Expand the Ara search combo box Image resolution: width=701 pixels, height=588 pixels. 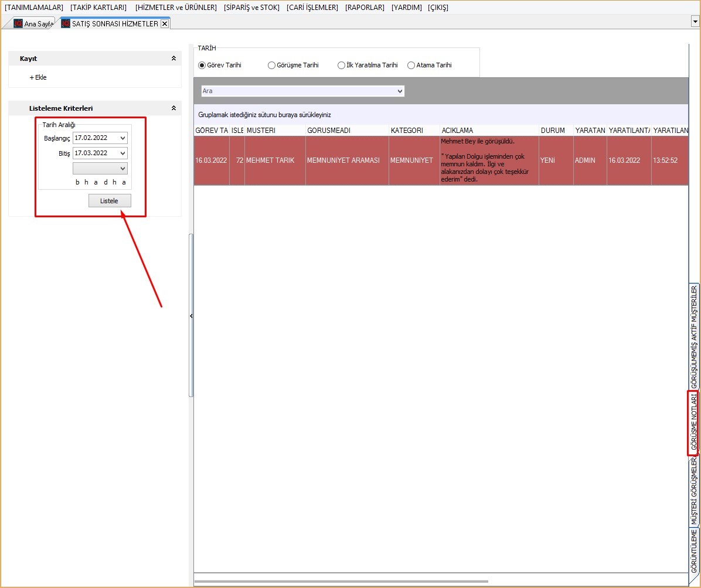pos(400,91)
